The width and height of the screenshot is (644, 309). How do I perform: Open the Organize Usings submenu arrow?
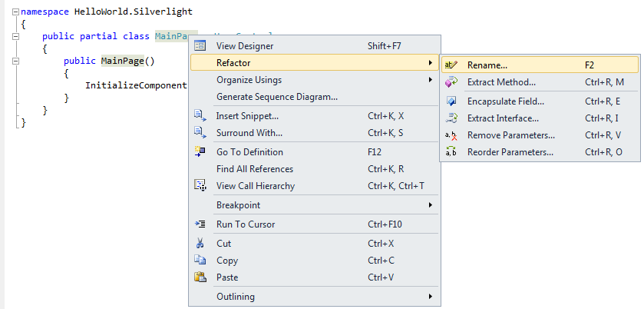click(430, 79)
